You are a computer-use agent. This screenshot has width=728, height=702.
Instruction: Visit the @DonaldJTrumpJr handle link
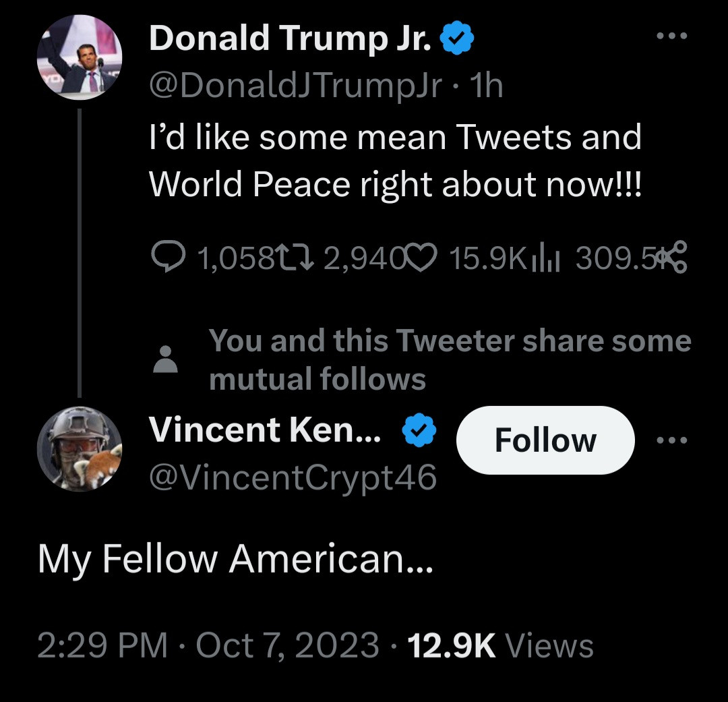(x=295, y=86)
